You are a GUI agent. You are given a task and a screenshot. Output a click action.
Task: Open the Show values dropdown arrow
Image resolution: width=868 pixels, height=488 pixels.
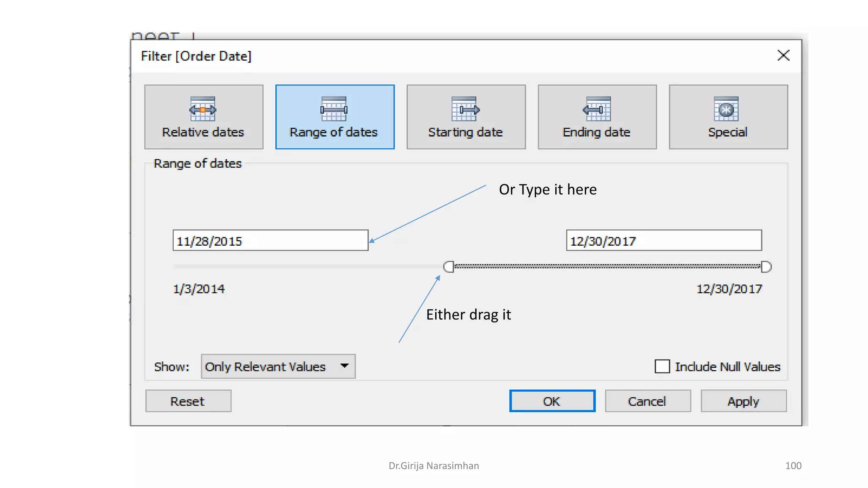pyautogui.click(x=345, y=366)
